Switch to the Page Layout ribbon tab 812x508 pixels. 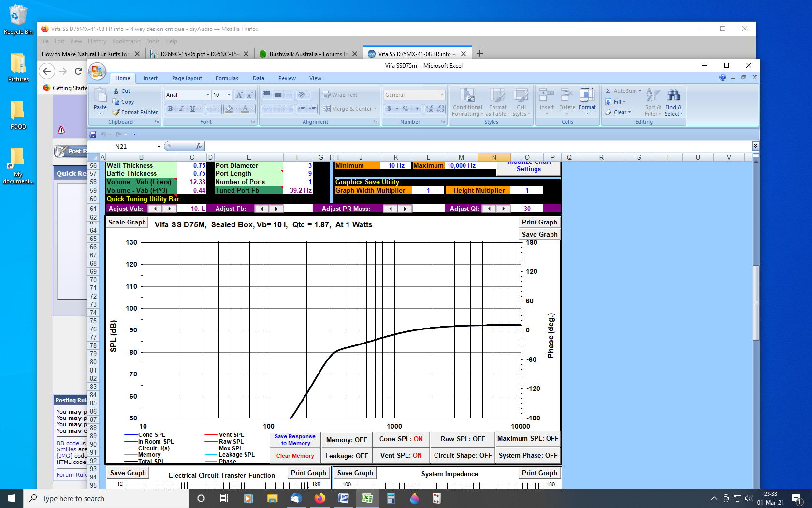187,78
